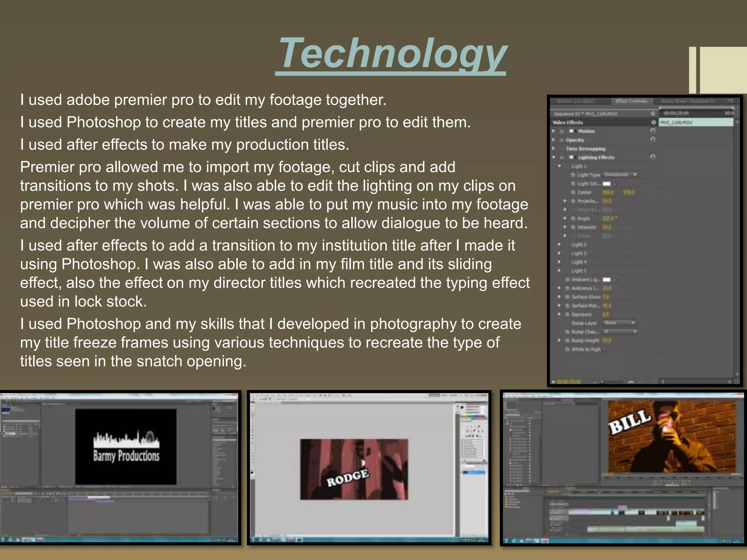Toggle animation stopwatch for Projected Radius
The width and height of the screenshot is (747, 560).
(573, 201)
